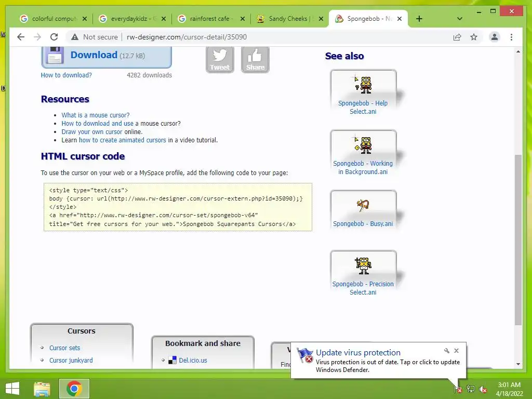Image resolution: width=532 pixels, height=399 pixels.
Task: Share this page via share icon
Action: click(x=457, y=37)
